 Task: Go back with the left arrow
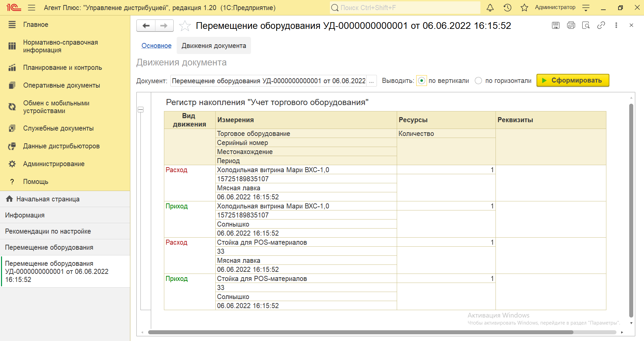[146, 26]
